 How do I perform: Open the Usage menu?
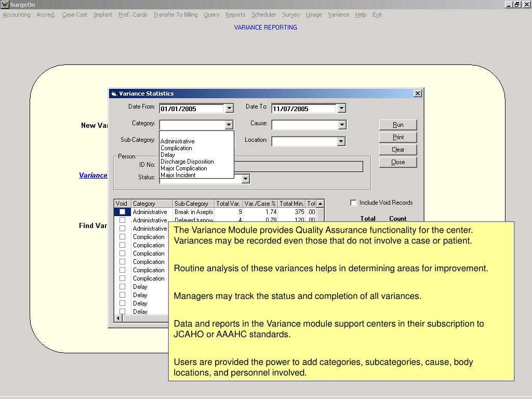coord(314,15)
